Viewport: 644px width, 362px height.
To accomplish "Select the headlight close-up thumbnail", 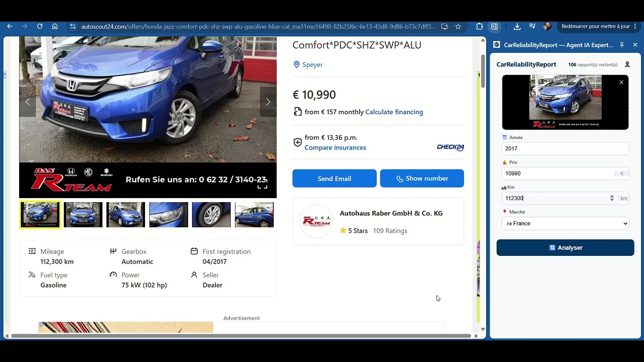I will [169, 215].
